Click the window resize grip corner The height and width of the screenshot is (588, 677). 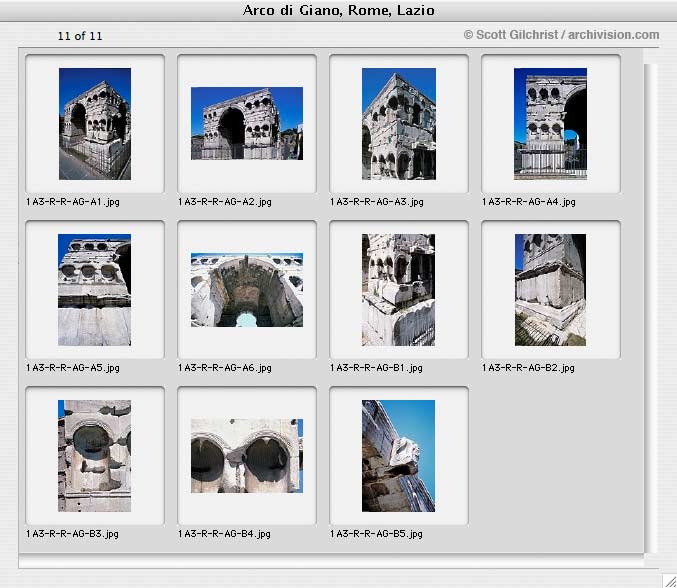click(x=670, y=581)
